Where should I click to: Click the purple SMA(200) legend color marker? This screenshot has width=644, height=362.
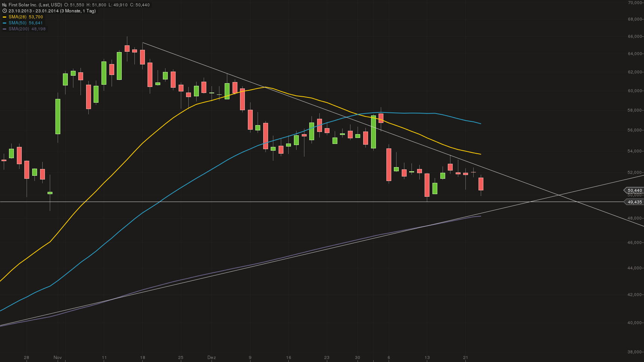(x=4, y=29)
